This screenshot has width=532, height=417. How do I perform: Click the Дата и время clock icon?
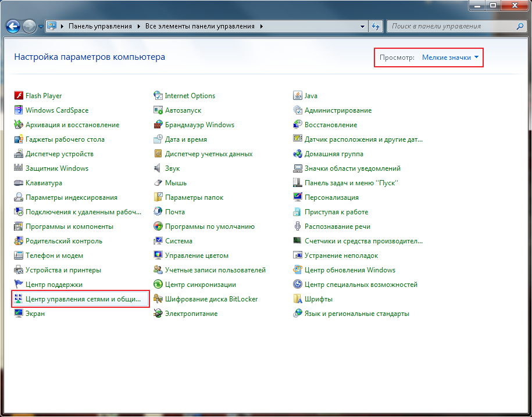pos(158,139)
